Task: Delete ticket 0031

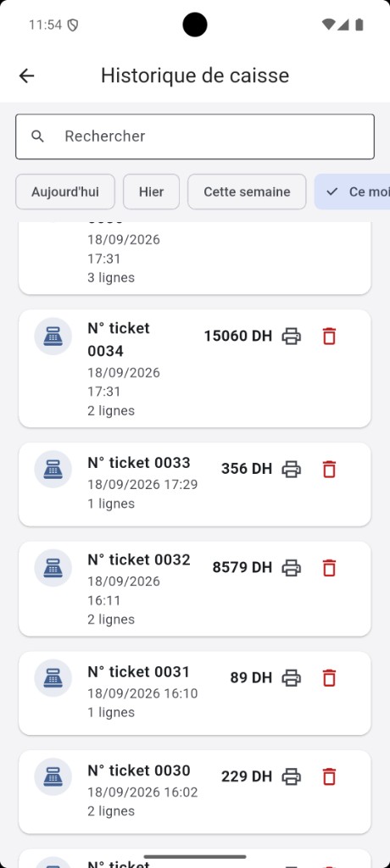Action: tap(329, 677)
